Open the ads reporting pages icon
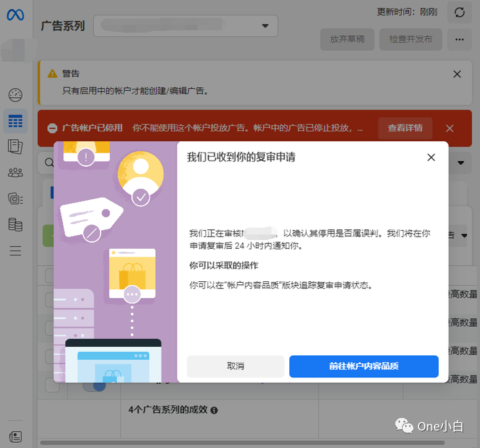The image size is (480, 448). tap(15, 147)
